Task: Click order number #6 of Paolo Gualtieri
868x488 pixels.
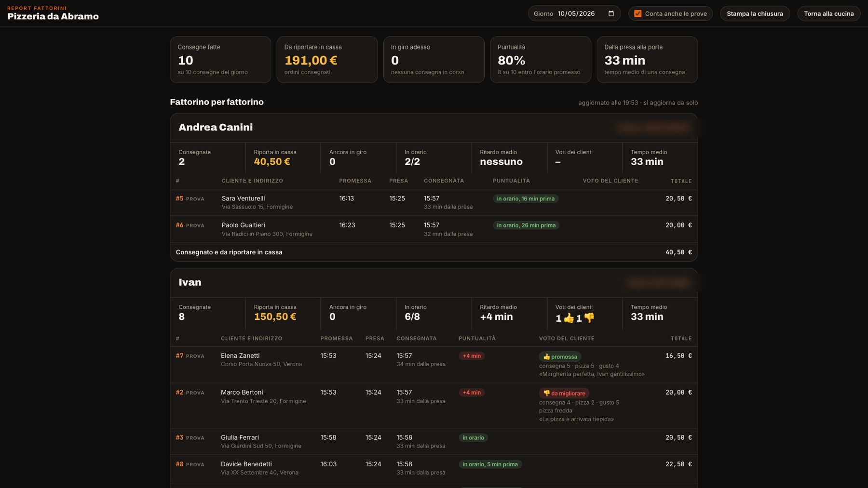Action: pos(179,225)
